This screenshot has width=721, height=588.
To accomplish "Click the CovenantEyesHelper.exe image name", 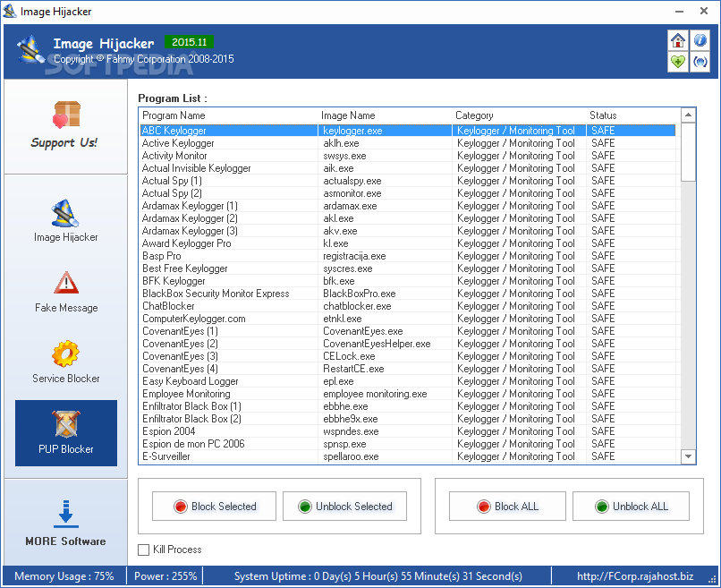I will pos(377,344).
